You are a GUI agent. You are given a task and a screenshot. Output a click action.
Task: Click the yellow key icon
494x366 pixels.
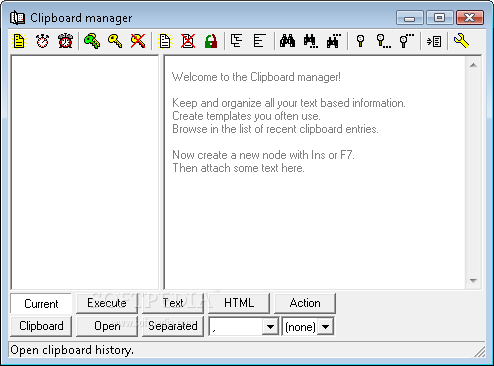pyautogui.click(x=115, y=41)
